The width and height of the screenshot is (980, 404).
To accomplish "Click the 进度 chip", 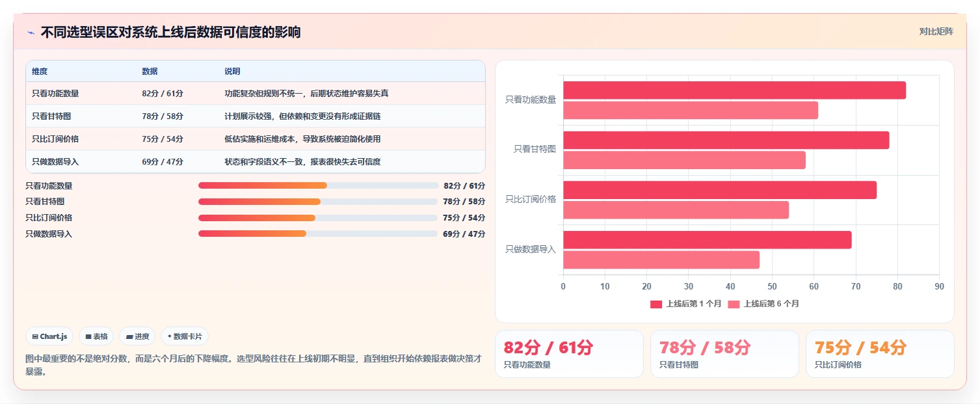I will [x=137, y=336].
